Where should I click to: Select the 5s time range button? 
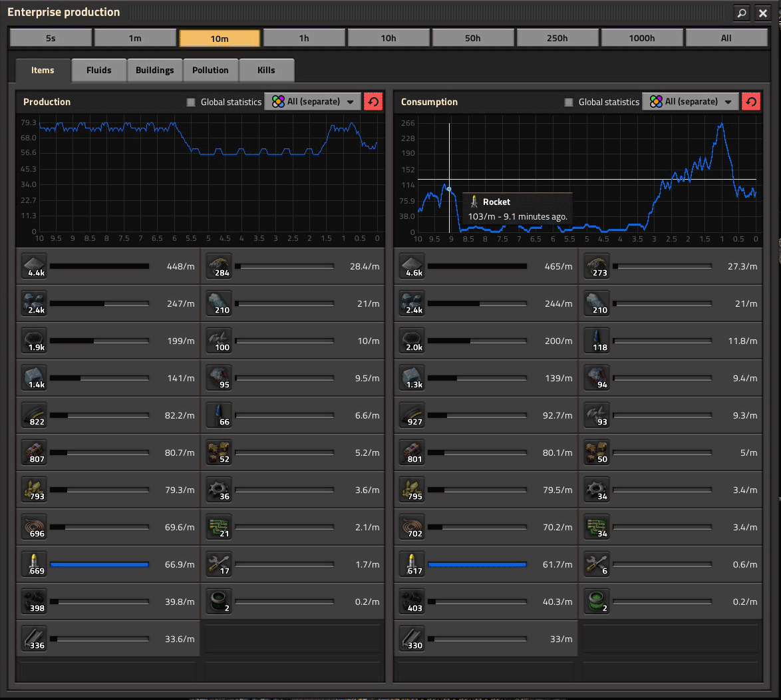[x=51, y=38]
